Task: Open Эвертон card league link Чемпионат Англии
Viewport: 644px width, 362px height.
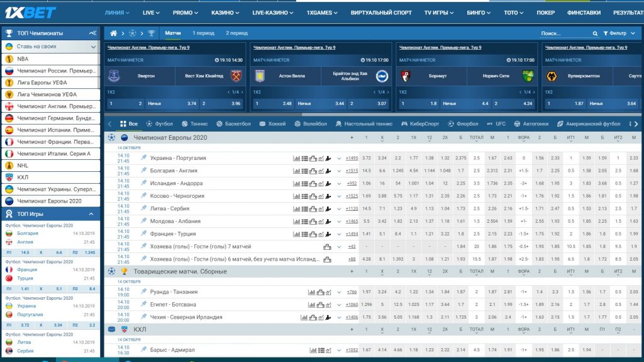Action: (148, 48)
